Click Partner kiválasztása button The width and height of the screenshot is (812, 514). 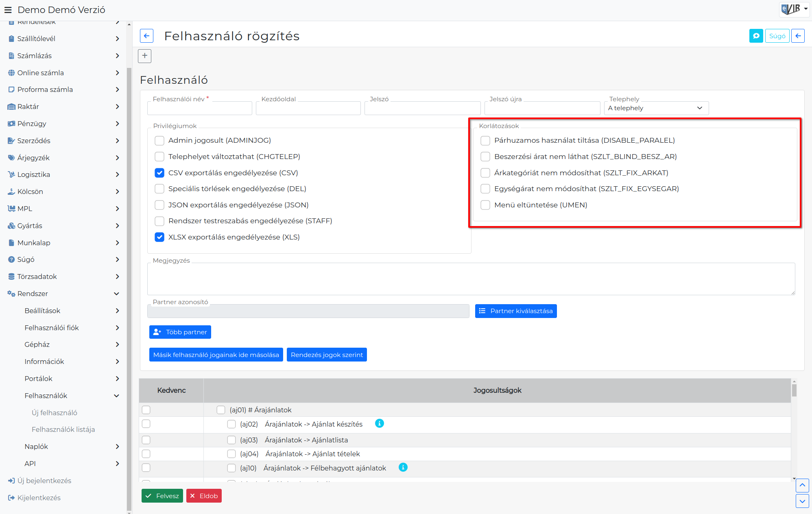click(x=516, y=311)
